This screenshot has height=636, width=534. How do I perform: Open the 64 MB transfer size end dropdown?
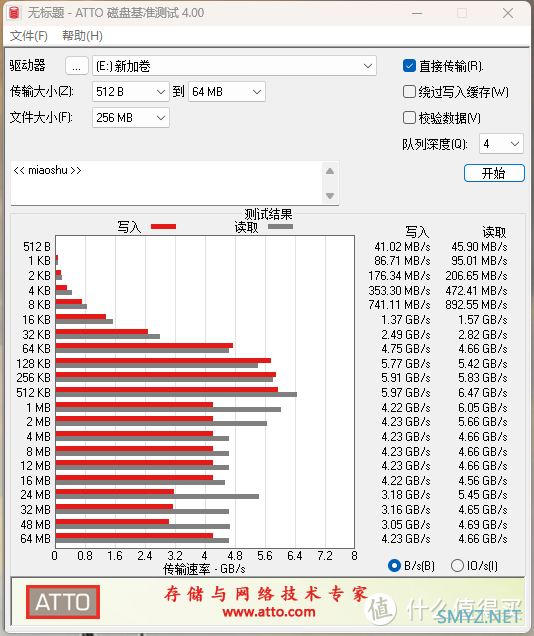pyautogui.click(x=227, y=92)
